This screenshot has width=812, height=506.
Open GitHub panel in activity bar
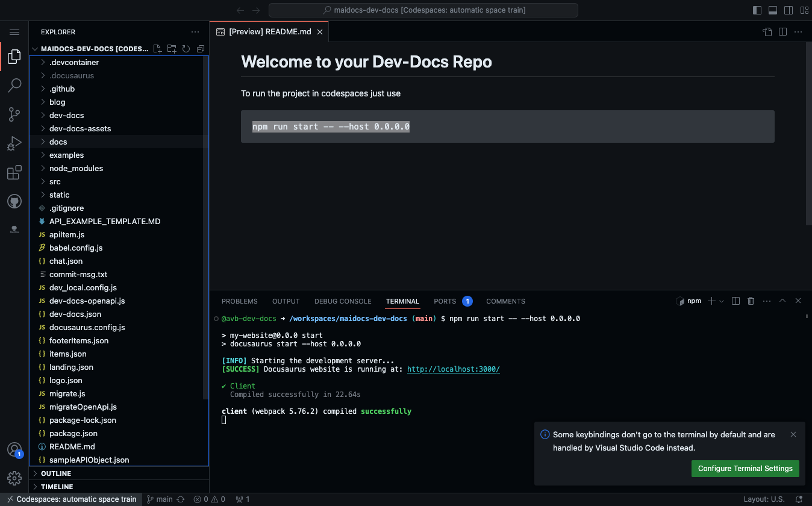[x=14, y=201]
